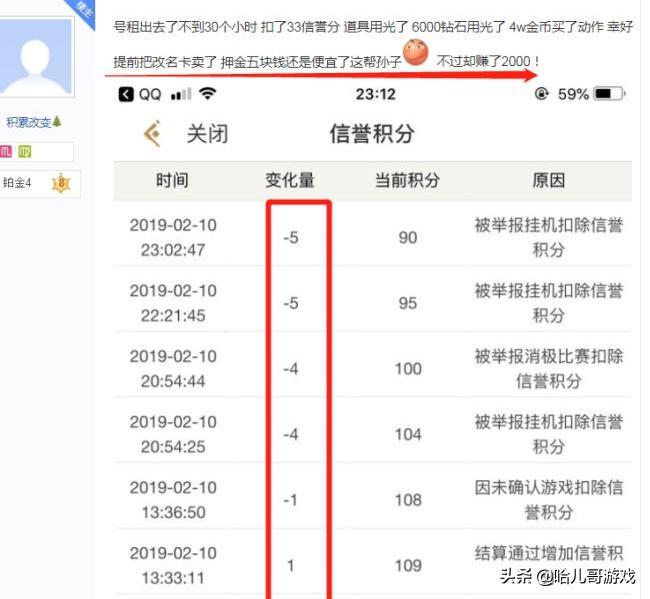This screenshot has height=599, width=650.
Task: Tap the cellular signal bars icon
Action: (181, 94)
